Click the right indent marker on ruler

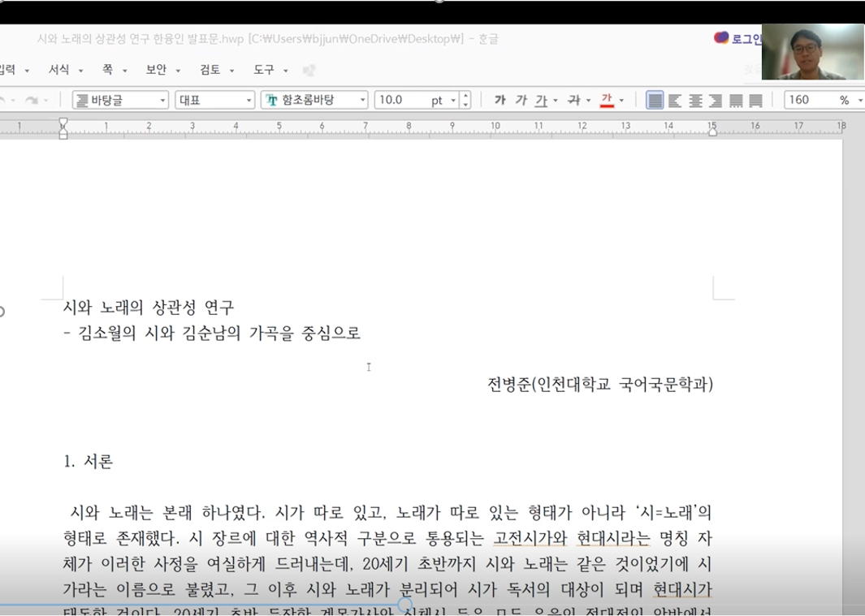713,130
